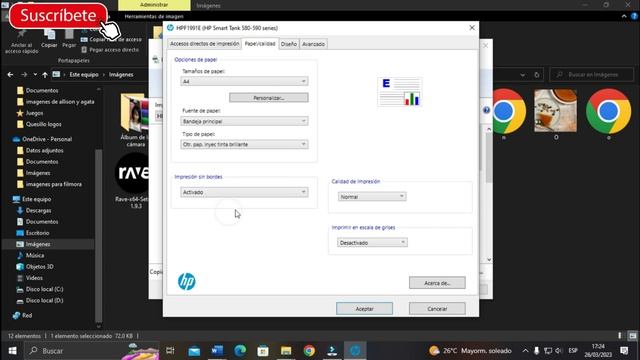Image resolution: width=640 pixels, height=360 pixels.
Task: Open the Diseño tab in HP dialog
Action: (289, 44)
